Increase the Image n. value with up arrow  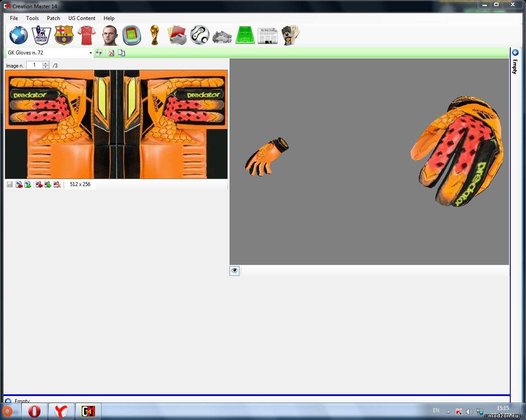46,64
